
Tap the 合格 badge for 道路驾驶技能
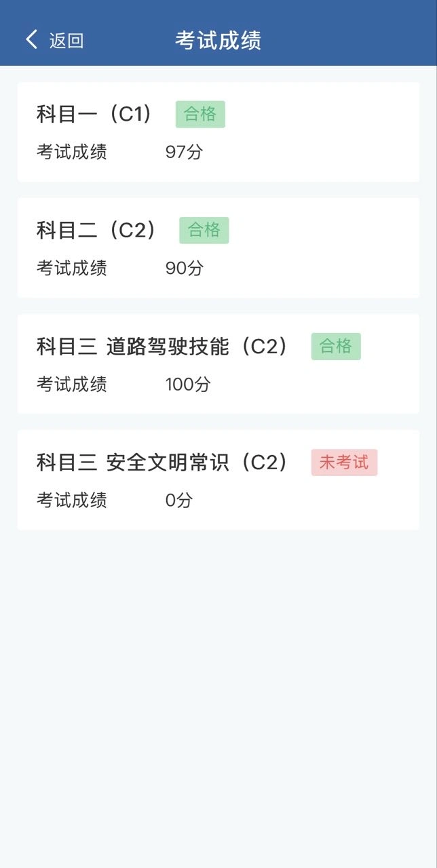[x=336, y=347]
